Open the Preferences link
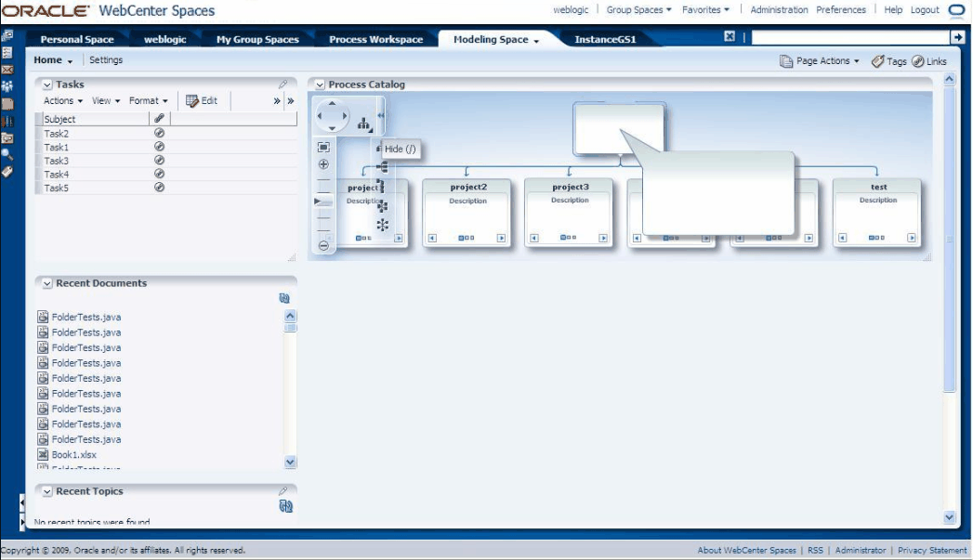 click(x=841, y=10)
